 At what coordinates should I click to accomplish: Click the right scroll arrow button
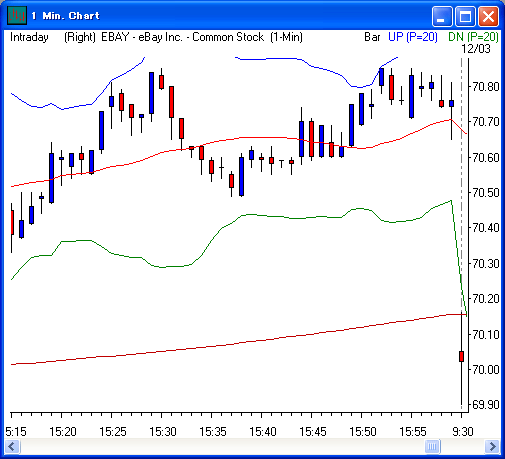492,446
